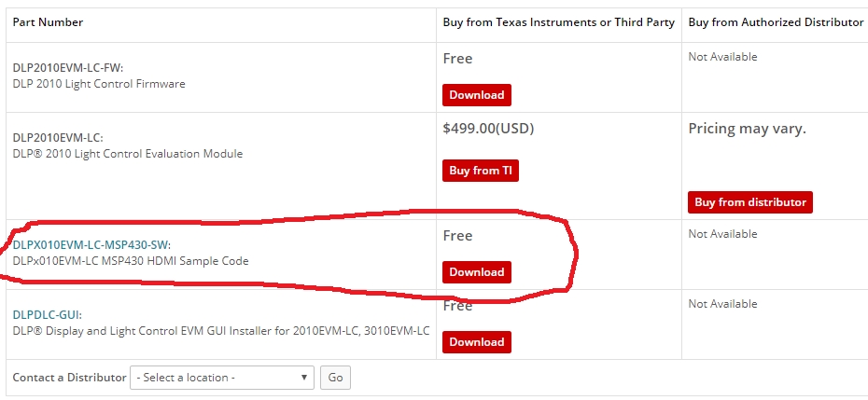Expand the Select a location dropdown

tap(222, 378)
